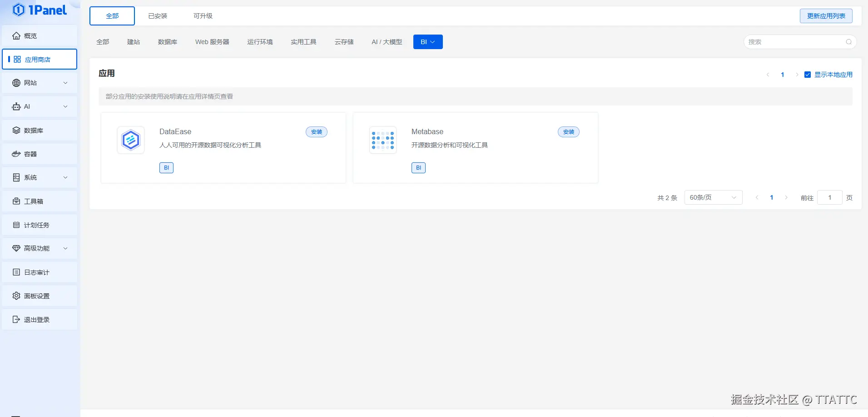Viewport: 868px width, 417px height.
Task: Filter by Web 服务器 category
Action: (x=212, y=42)
